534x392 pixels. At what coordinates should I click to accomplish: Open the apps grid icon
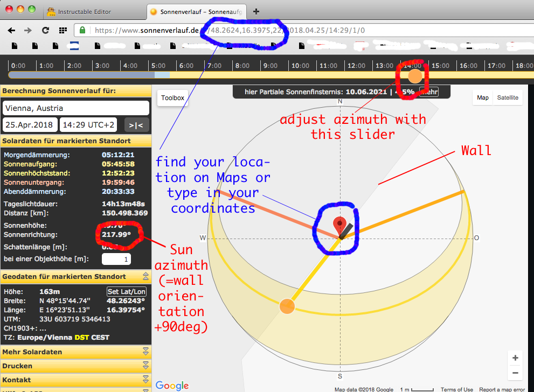click(63, 30)
